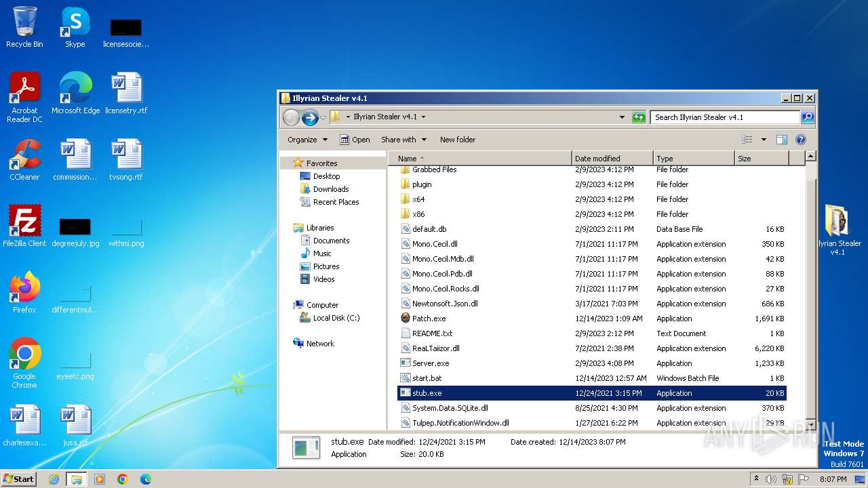Image resolution: width=868 pixels, height=488 pixels.
Task: Click the Start button
Action: [x=19, y=479]
